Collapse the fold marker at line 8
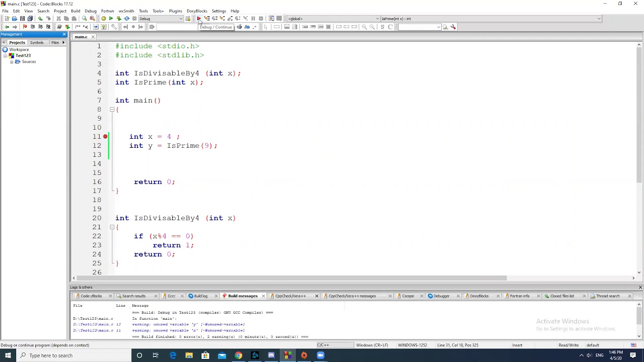Viewport: 644px width, 362px height. pos(112,110)
